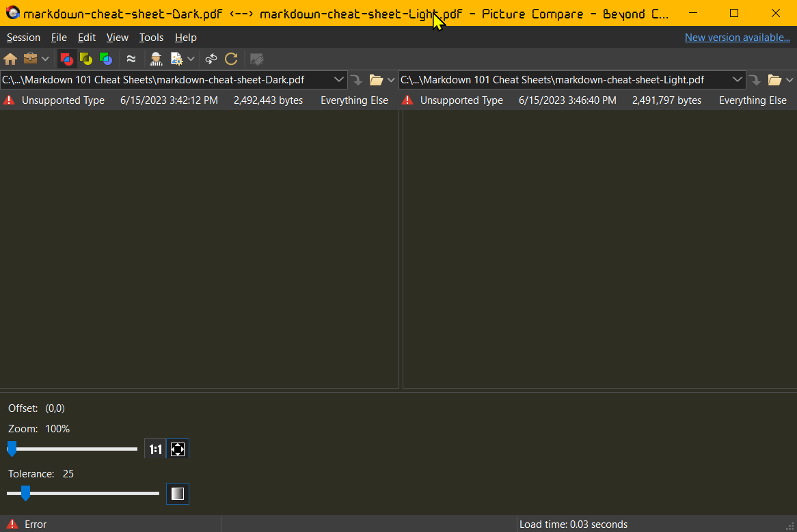This screenshot has width=797, height=532.
Task: Click the Home icon in toolbar
Action: click(11, 59)
